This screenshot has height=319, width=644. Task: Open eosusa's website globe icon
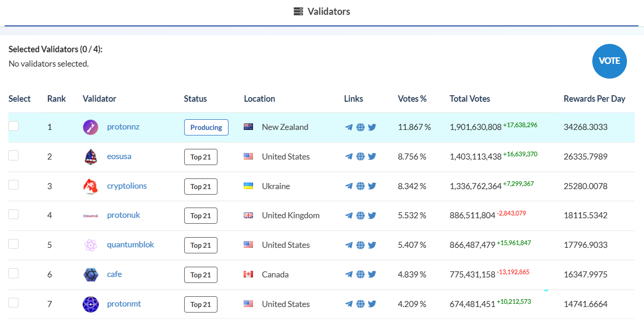(x=361, y=157)
